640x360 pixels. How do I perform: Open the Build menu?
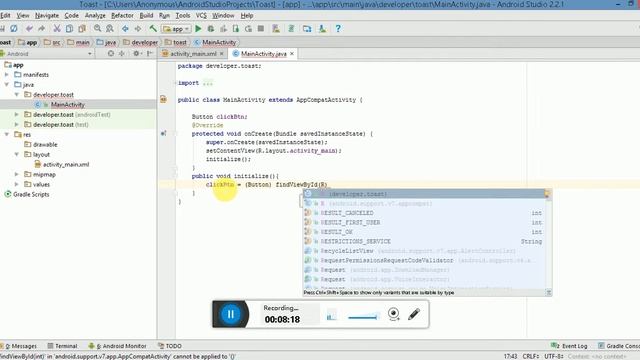click(146, 16)
